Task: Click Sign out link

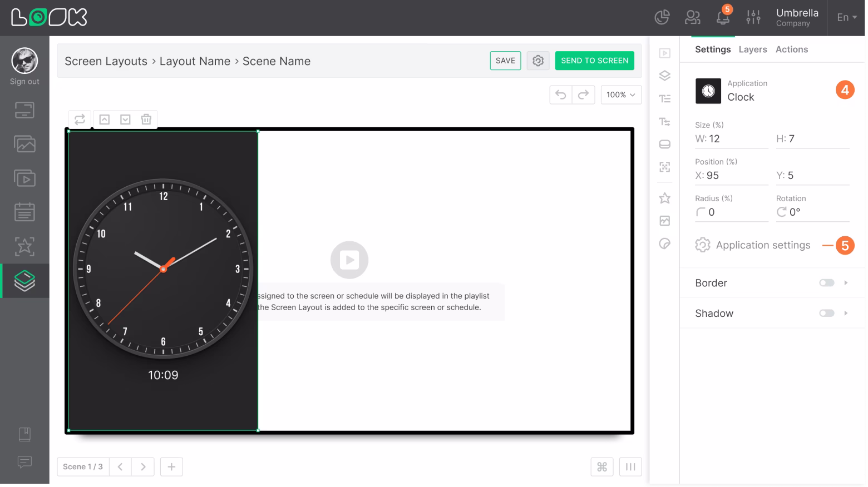Action: 24,81
